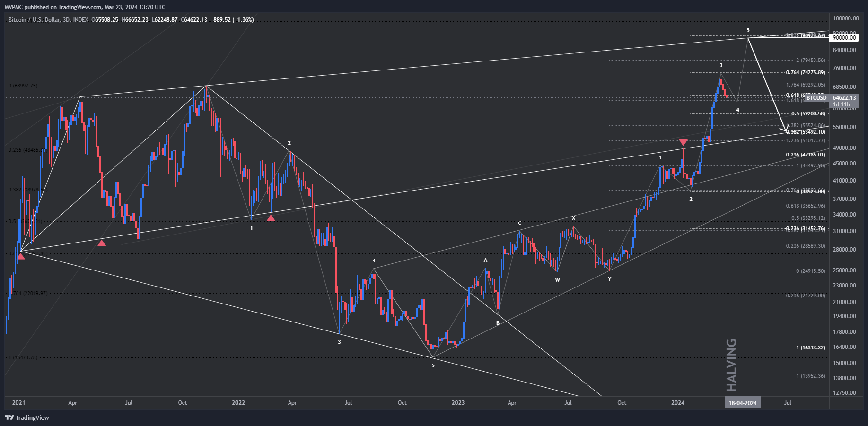The image size is (868, 426).
Task: Click the 19400.00 price axis label
Action: [x=844, y=316]
